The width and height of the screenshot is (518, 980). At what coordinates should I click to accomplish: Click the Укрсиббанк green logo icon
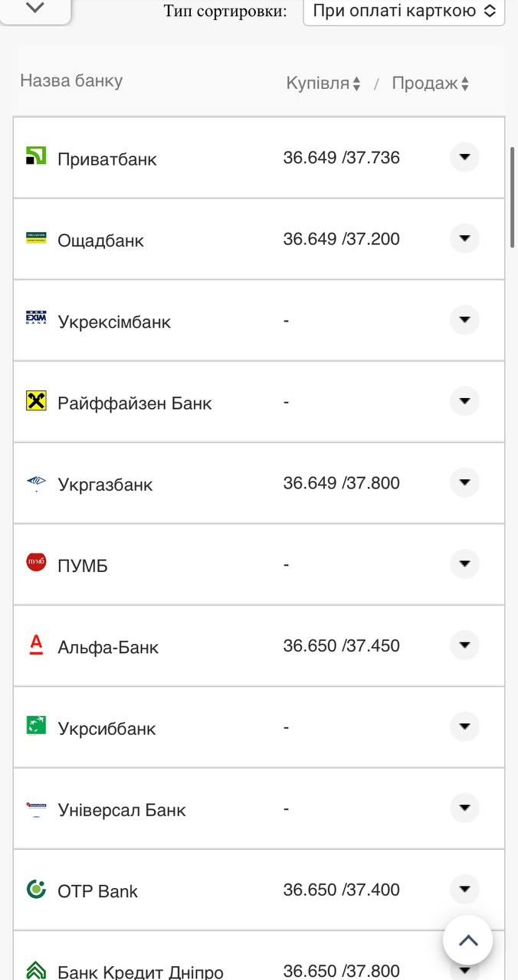coord(36,726)
